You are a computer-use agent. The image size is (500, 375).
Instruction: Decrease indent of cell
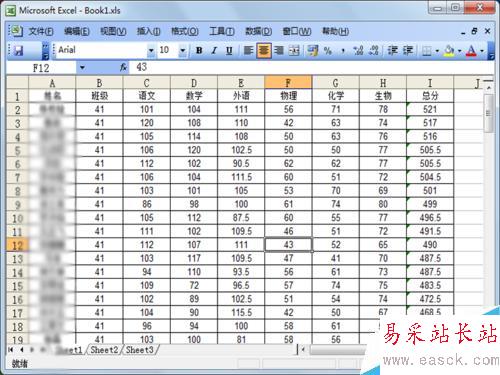[393, 51]
